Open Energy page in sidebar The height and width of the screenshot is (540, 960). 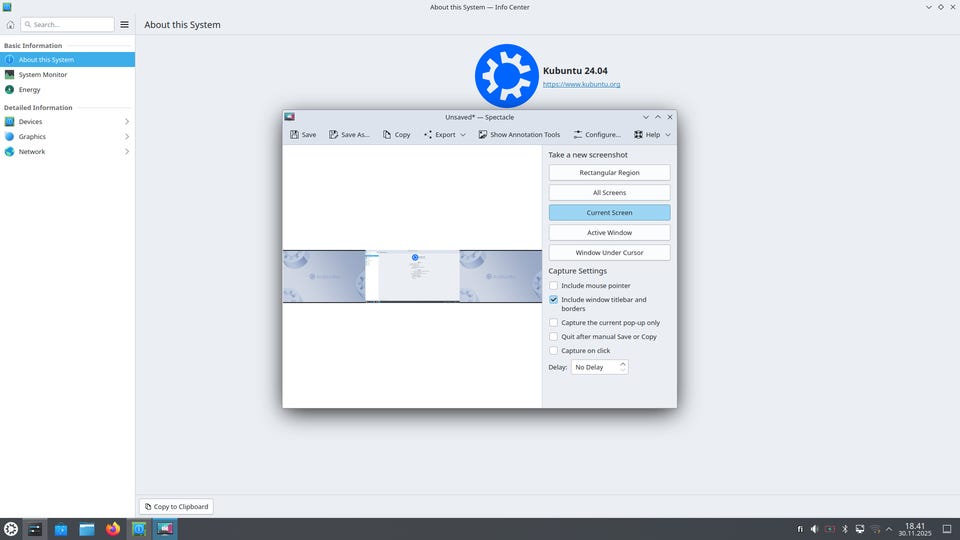[x=67, y=89]
